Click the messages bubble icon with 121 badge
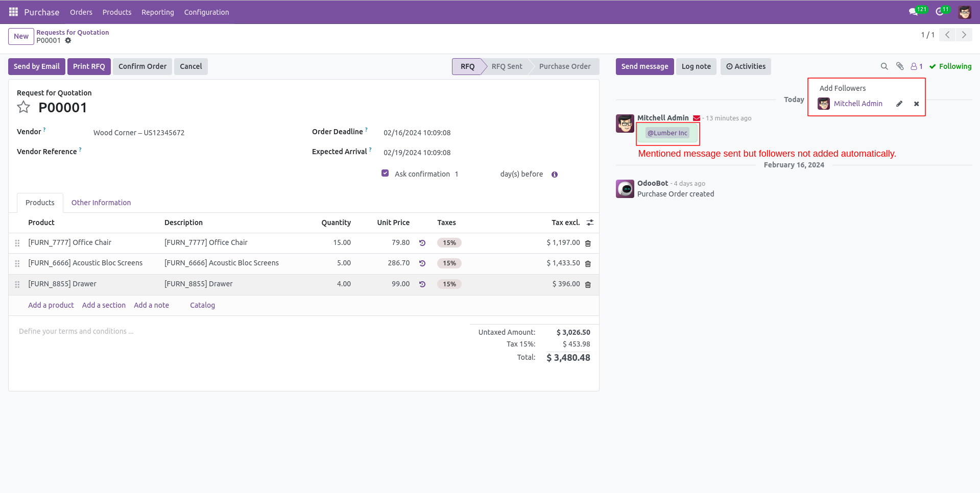The height and width of the screenshot is (493, 980). tap(914, 11)
